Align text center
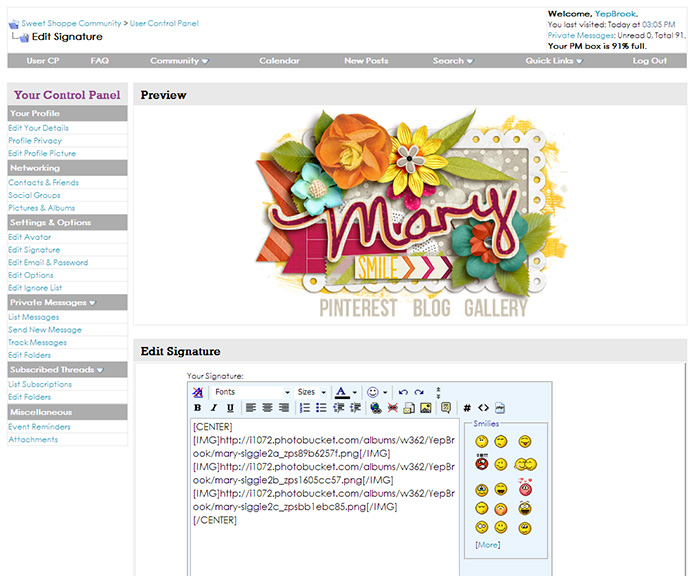Viewport: 700px width, 576px height. point(267,408)
